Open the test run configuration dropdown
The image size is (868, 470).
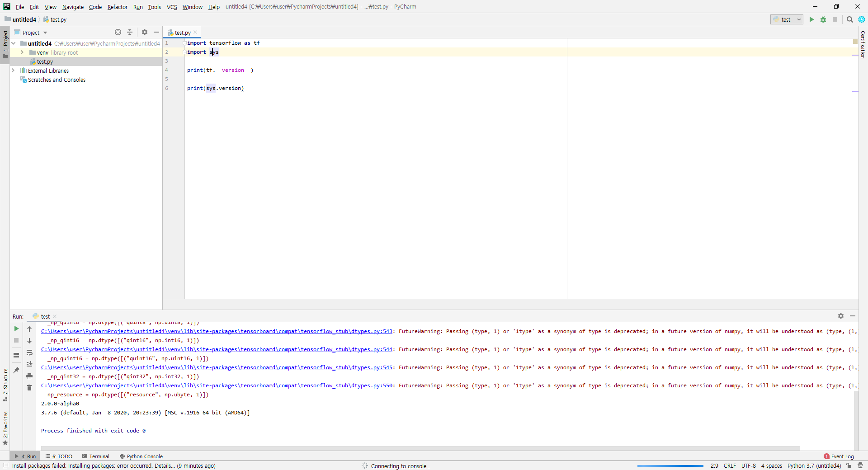787,19
